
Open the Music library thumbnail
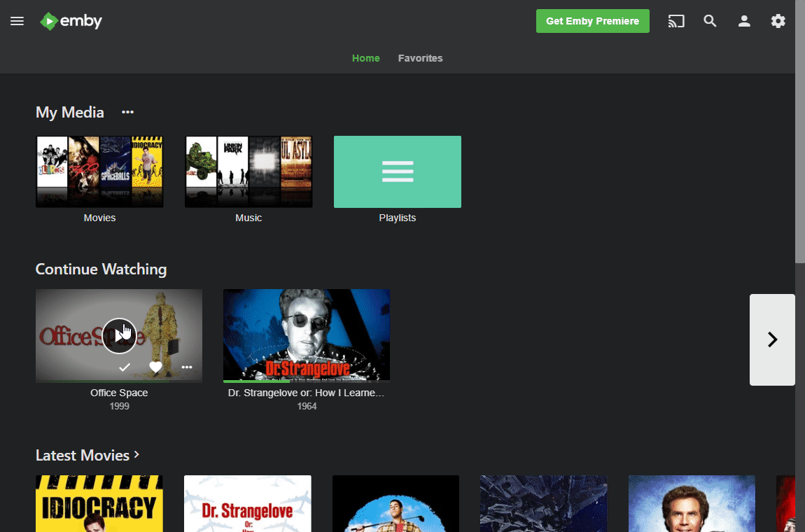[248, 171]
